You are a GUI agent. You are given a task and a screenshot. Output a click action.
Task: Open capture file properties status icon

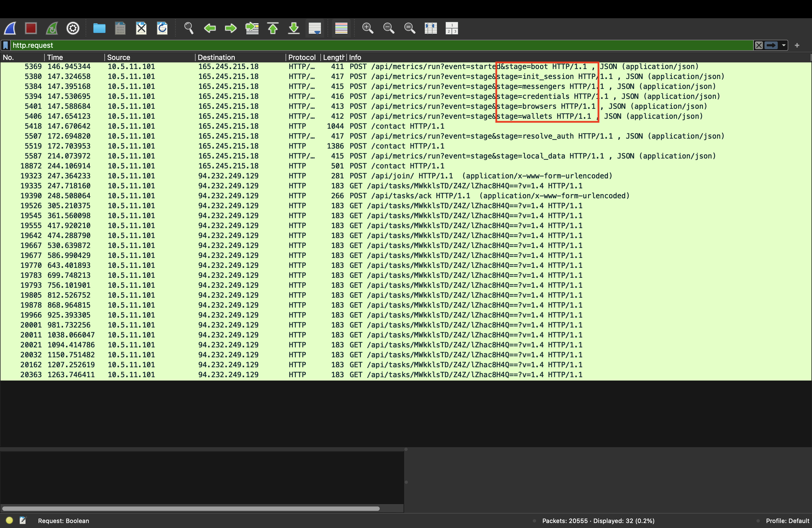(x=23, y=521)
